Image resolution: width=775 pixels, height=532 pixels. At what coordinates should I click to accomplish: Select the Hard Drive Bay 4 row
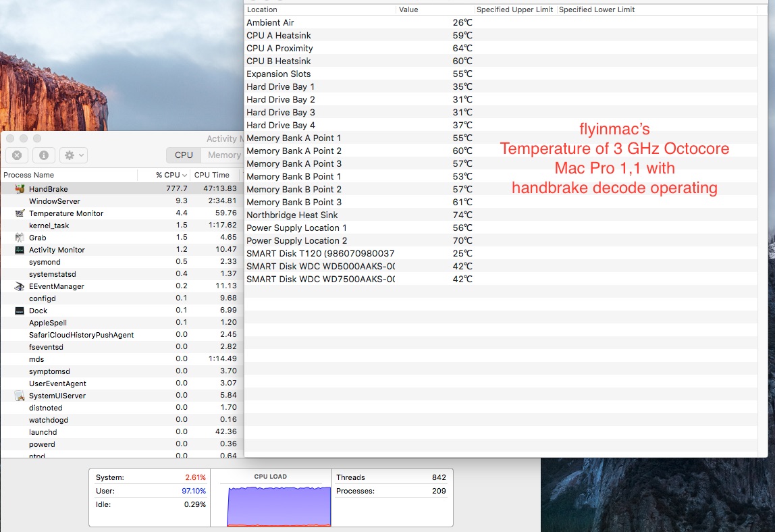[501, 125]
